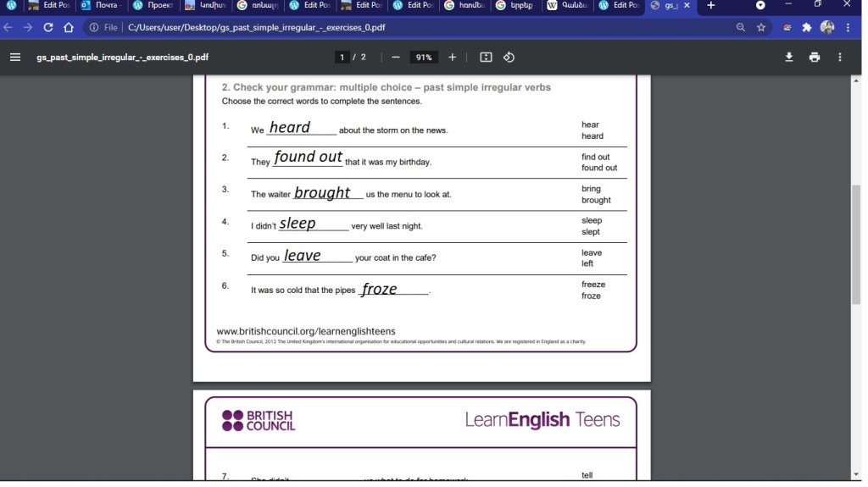The width and height of the screenshot is (868, 487).
Task: Rotate the PDF counterclockwise
Action: tap(509, 58)
